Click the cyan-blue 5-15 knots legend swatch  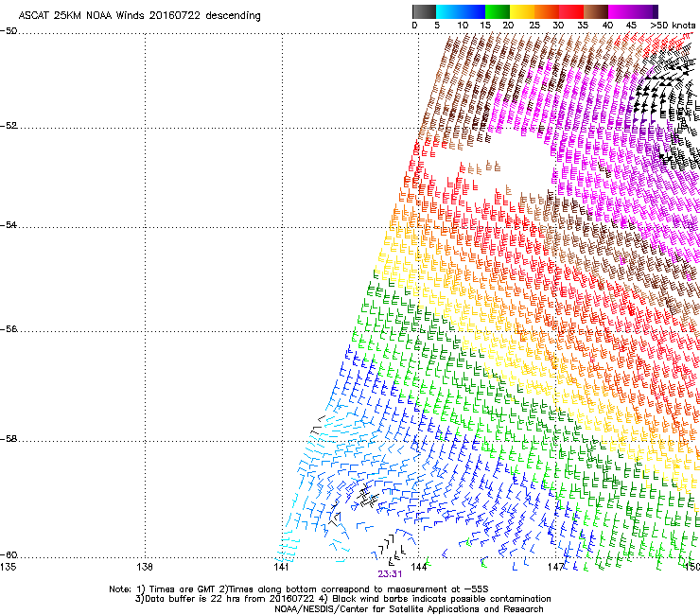coord(461,11)
